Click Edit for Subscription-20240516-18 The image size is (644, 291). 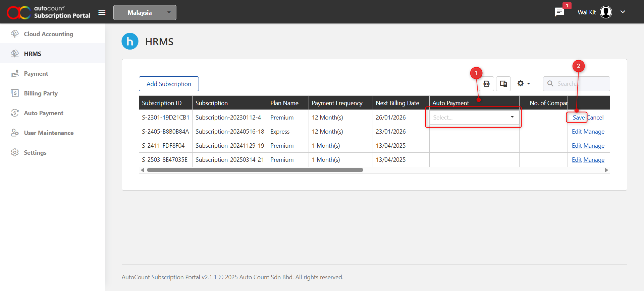pyautogui.click(x=577, y=132)
